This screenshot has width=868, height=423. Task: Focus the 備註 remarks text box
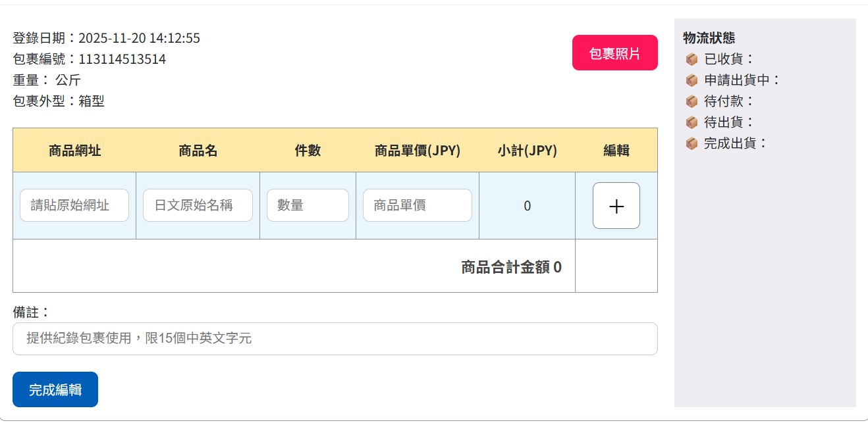coord(335,339)
